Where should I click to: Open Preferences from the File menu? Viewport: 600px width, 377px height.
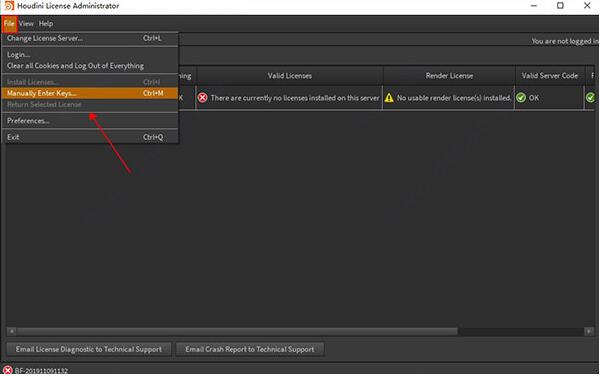[90, 121]
